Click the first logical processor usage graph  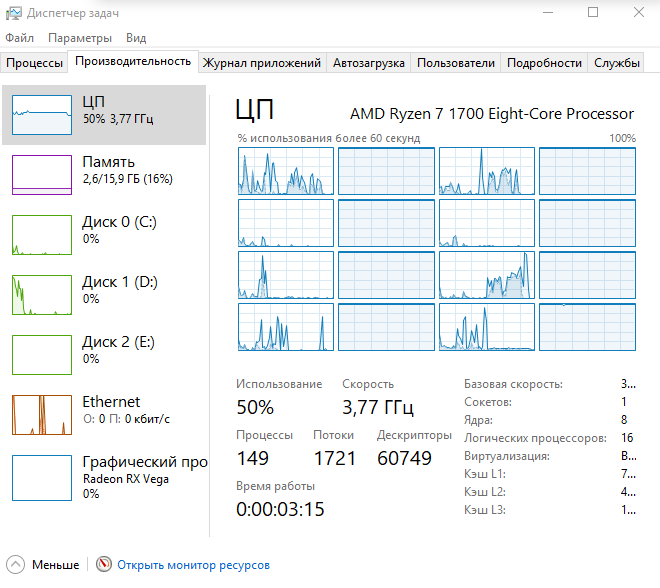click(x=285, y=171)
